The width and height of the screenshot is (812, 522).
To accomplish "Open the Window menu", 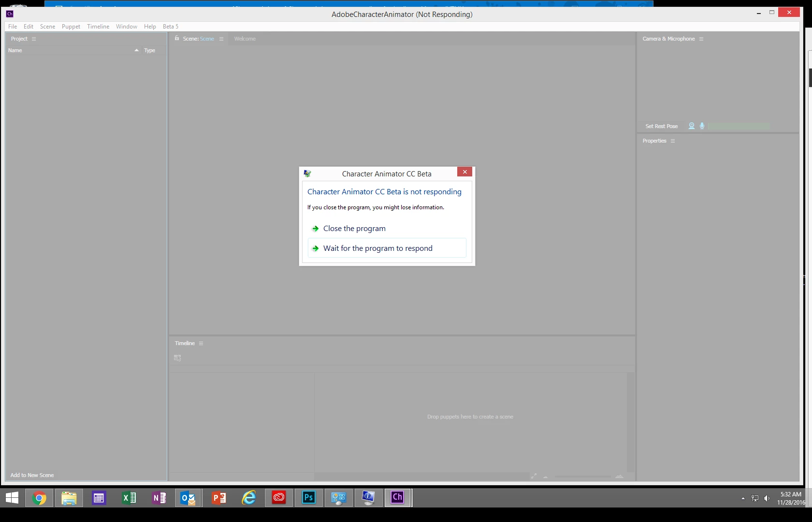I will point(127,27).
